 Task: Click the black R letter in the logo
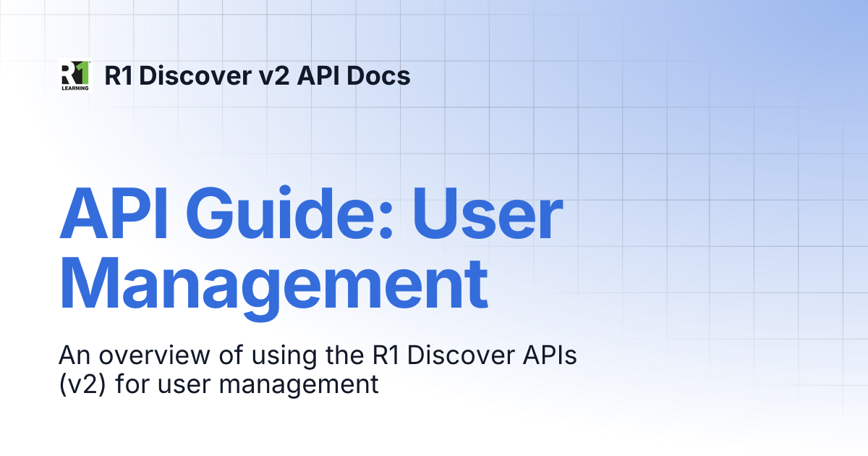tap(66, 74)
